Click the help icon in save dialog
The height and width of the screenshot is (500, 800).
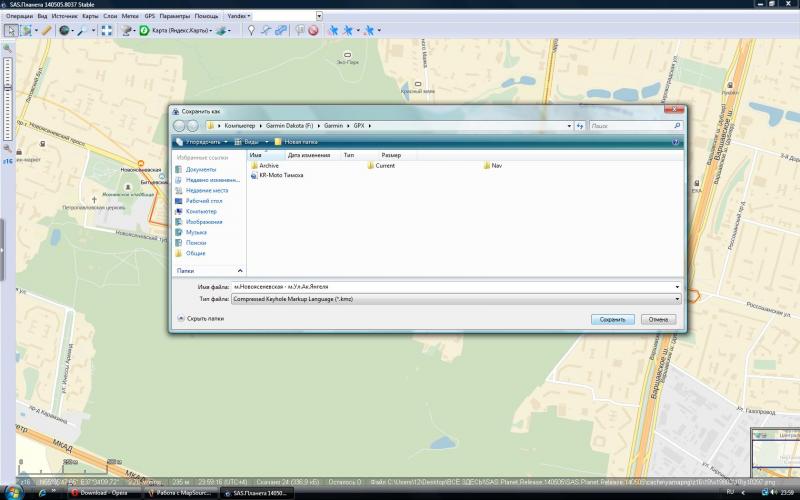click(x=676, y=142)
